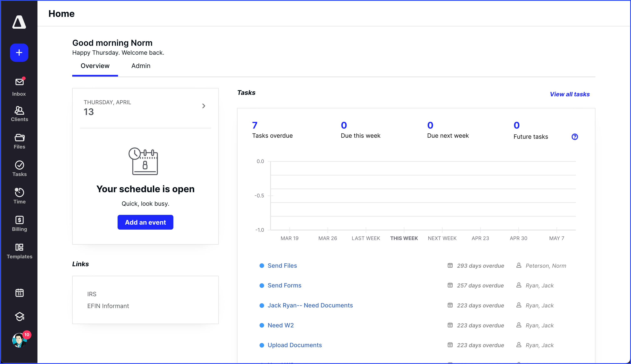
Task: Select Billing in the sidebar
Action: coord(19,223)
